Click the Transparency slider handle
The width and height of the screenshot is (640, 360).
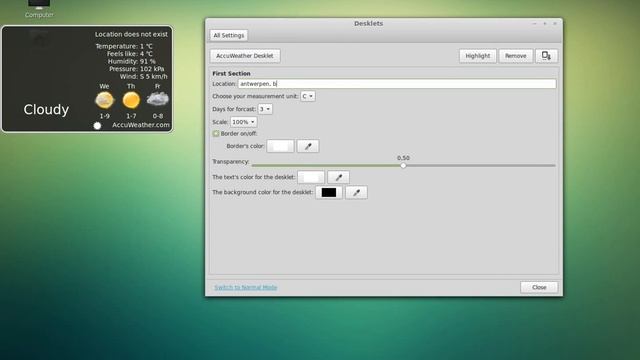(403, 165)
